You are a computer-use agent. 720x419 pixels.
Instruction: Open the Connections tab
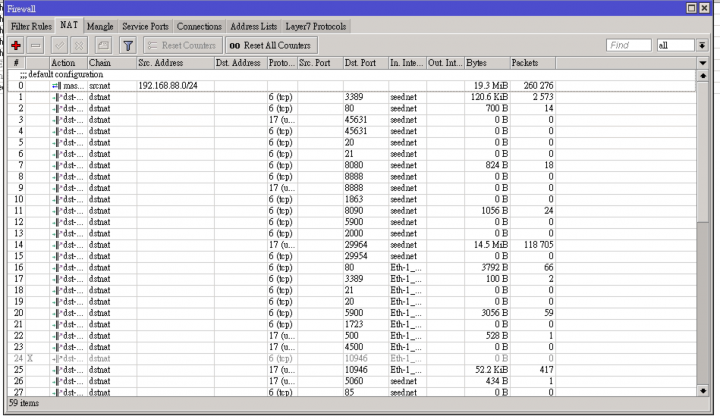click(x=199, y=26)
